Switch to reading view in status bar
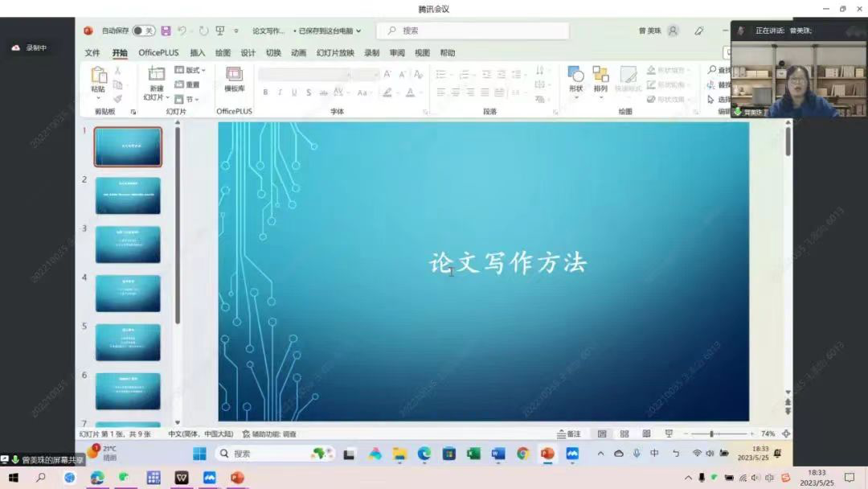The width and height of the screenshot is (868, 489). 646,434
